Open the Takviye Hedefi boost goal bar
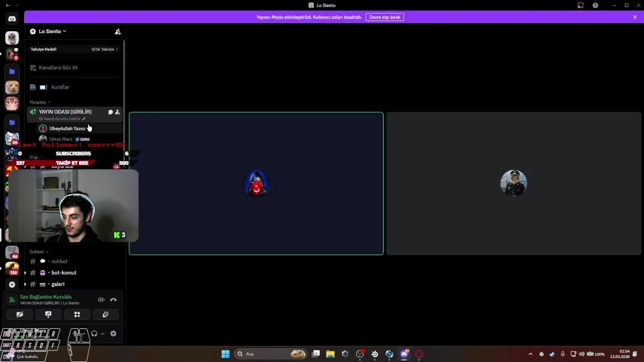This screenshot has width=644, height=362. (x=74, y=49)
